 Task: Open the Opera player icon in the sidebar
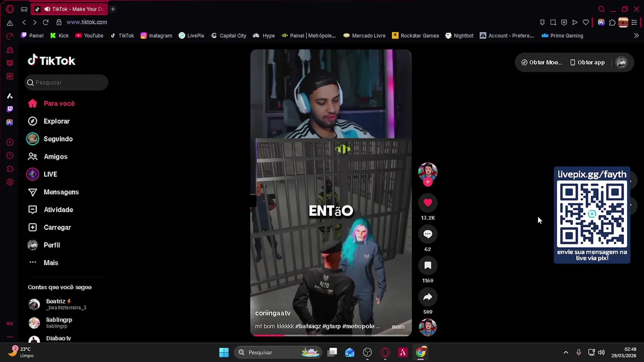coord(10,142)
